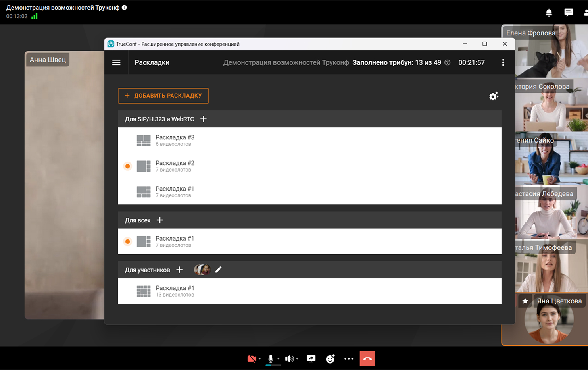This screenshot has width=588, height=370.
Task: End call with red hang-up button
Action: [x=367, y=358]
